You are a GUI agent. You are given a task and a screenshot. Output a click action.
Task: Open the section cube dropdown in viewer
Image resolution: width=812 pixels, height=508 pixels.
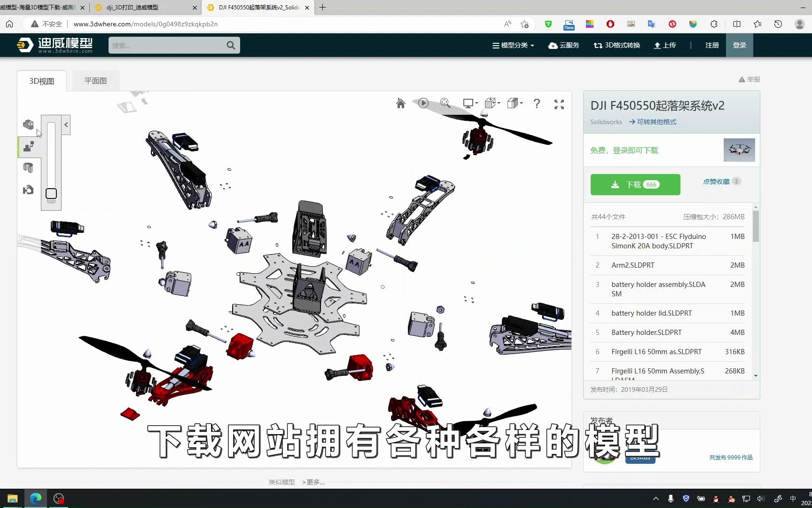tap(515, 103)
